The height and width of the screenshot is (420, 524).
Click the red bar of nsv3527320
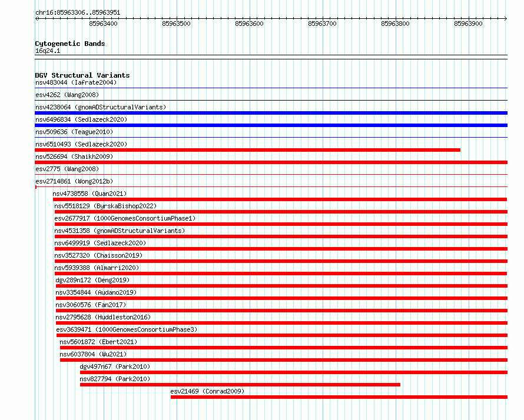click(x=281, y=261)
